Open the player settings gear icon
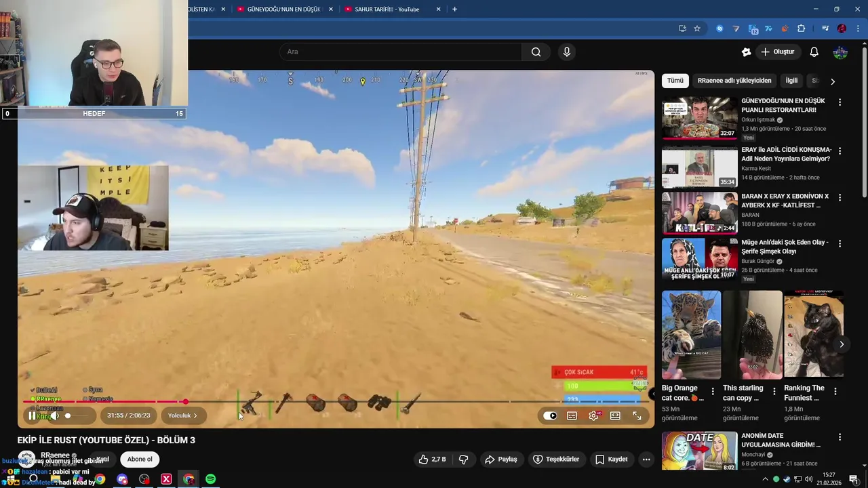The width and height of the screenshot is (868, 488). (594, 415)
